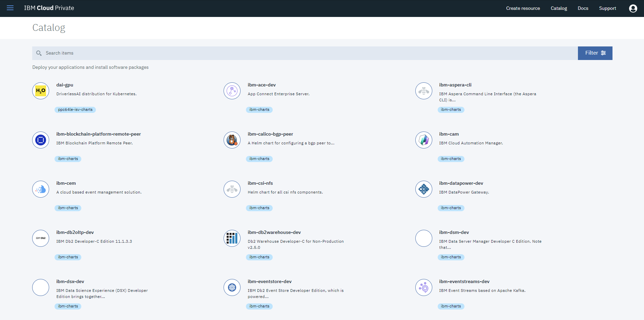Click ibm-charts tag under ibm-db2warehouse-dev
644x320 pixels.
pyautogui.click(x=259, y=257)
